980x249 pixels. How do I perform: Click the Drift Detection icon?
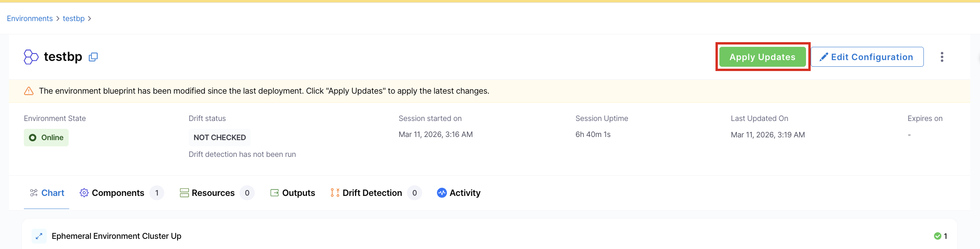pyautogui.click(x=335, y=193)
